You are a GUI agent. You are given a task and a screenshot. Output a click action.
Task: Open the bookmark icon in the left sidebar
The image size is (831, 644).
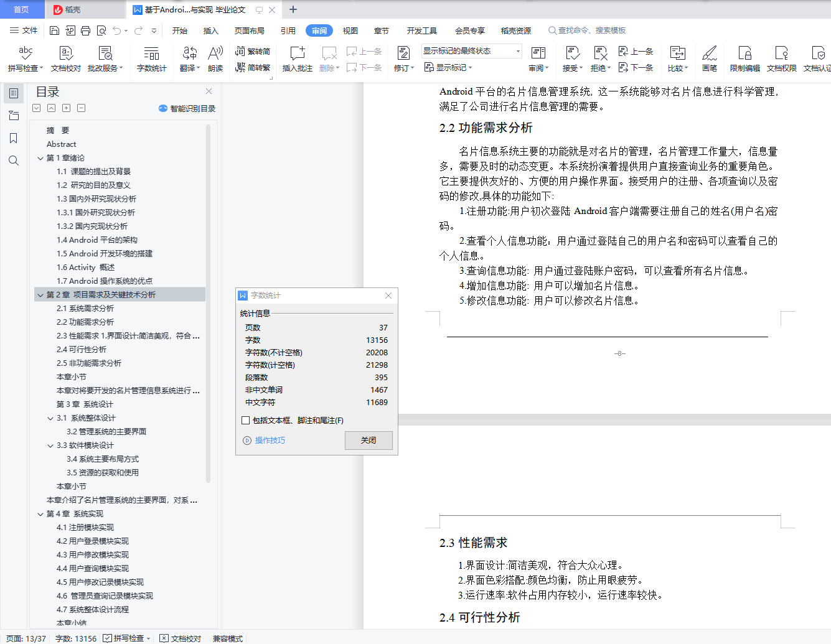[14, 138]
